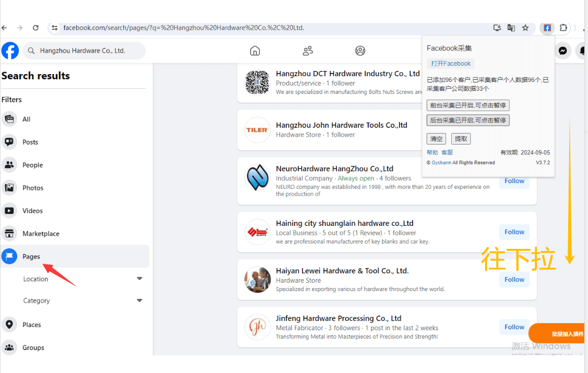Screen dimensions: 588x373
Task: Open Hangzhou John Hardware Tools Co.,ltd page
Action: [342, 125]
